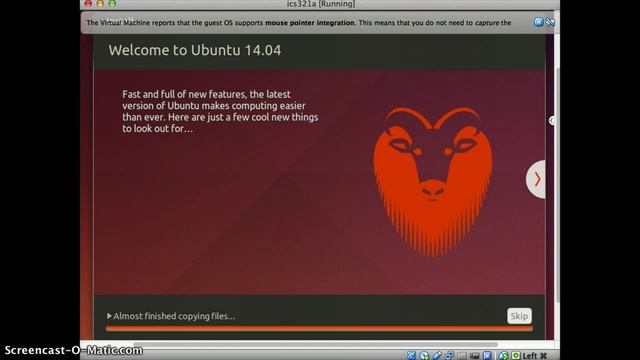Image resolution: width=640 pixels, height=360 pixels.
Task: Click the green keyboard capture indicator icon
Action: click(x=516, y=356)
